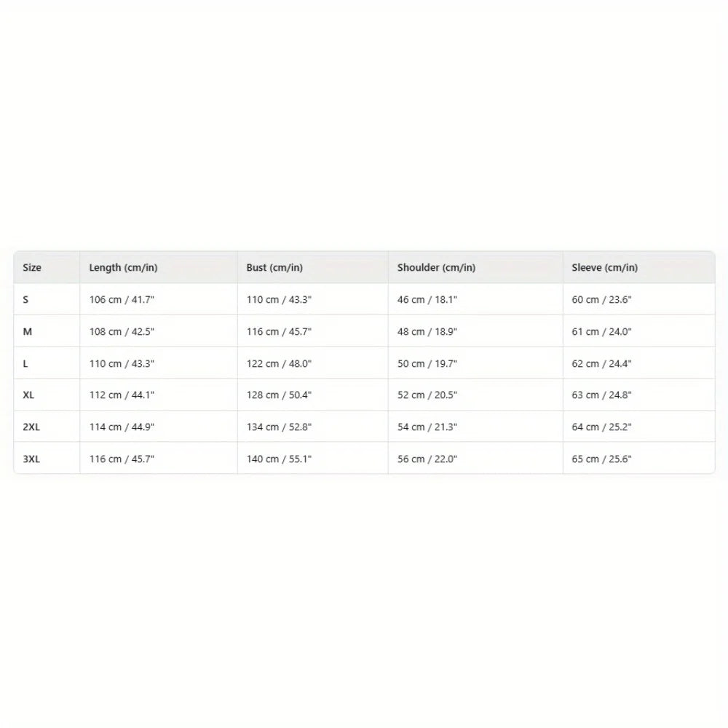Click the M size row label
Image resolution: width=728 pixels, height=728 pixels.
[28, 331]
